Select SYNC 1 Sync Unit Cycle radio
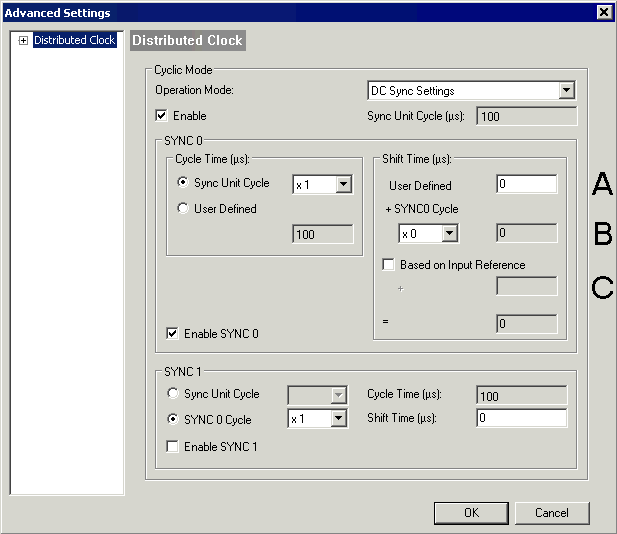Screen dimensions: 617x534 (173, 393)
